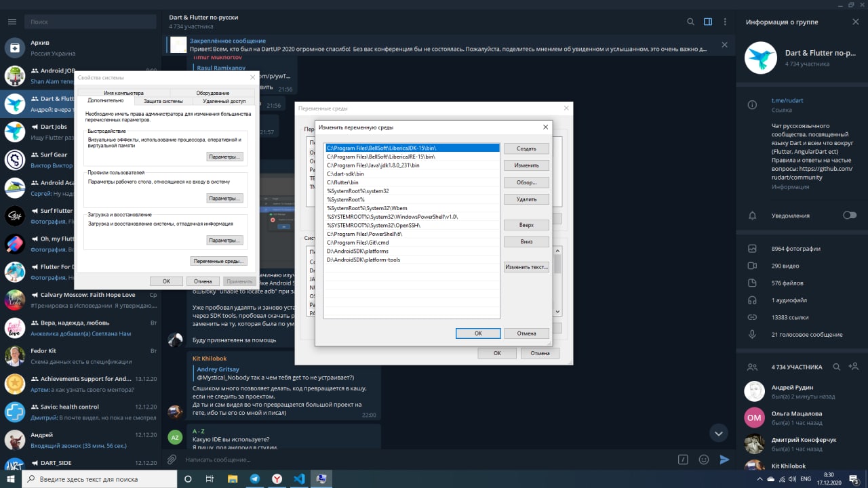
Task: Open the Telegram hamburger menu
Action: coord(12,22)
